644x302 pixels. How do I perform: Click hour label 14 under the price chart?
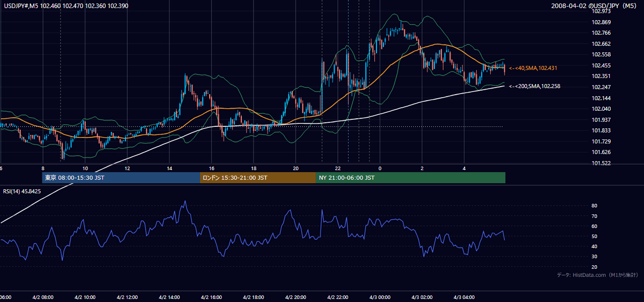pos(169,168)
